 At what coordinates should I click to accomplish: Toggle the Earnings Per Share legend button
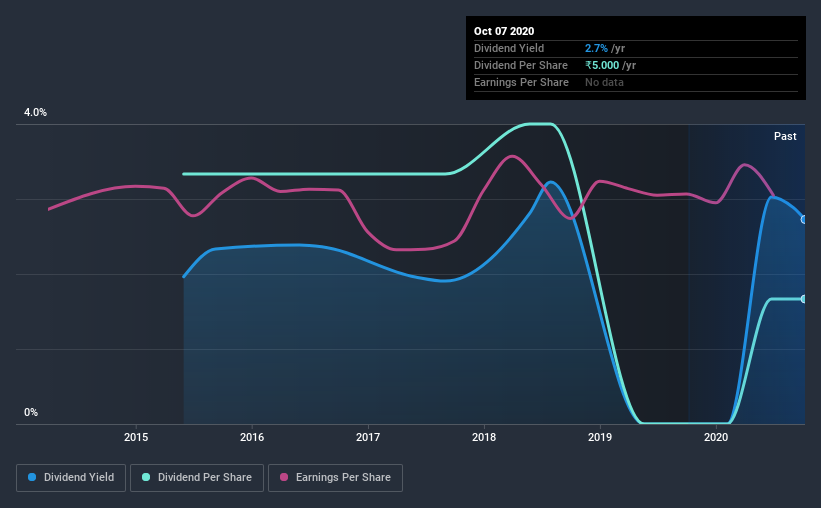coord(335,478)
